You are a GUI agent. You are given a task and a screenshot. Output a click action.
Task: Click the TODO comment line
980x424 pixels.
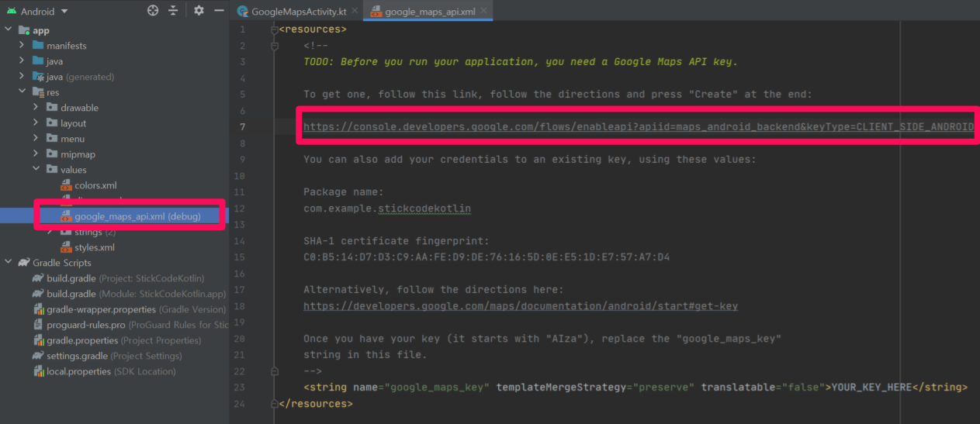(521, 62)
